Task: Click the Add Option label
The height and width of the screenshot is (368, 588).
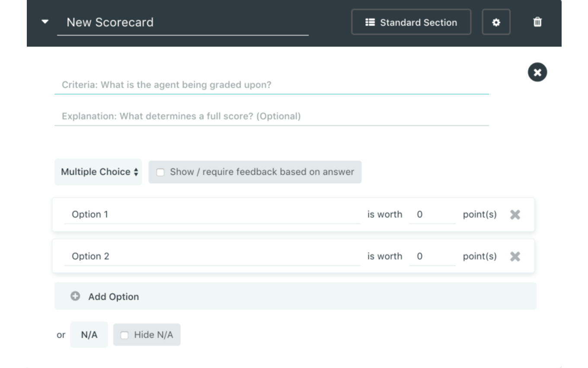Action: (114, 297)
